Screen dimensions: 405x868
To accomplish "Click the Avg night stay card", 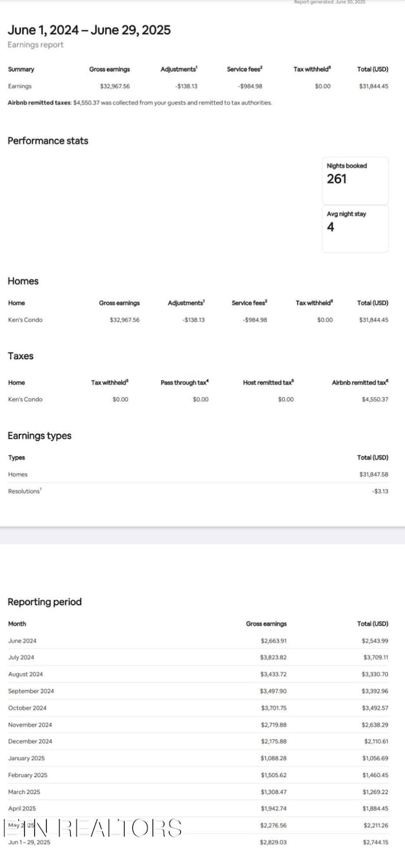I will point(355,228).
